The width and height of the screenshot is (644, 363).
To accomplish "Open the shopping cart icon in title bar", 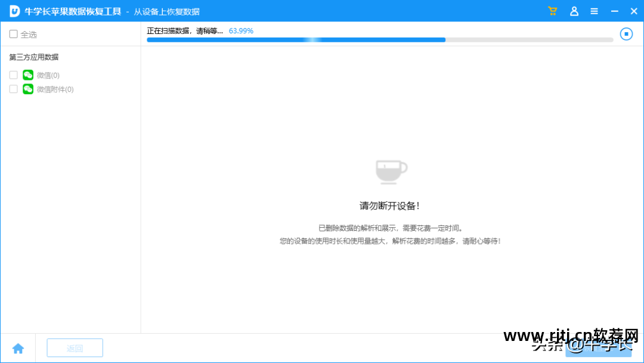I will point(552,10).
